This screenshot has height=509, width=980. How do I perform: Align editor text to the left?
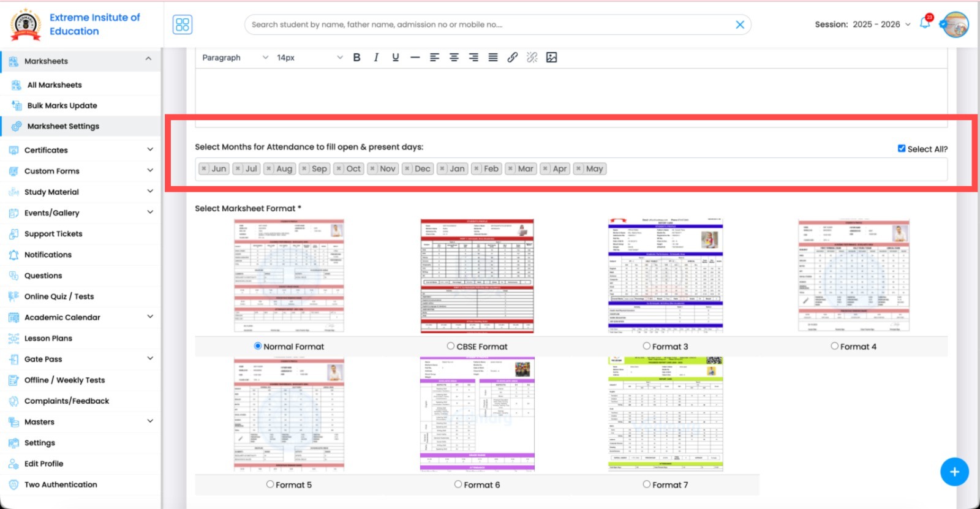click(x=434, y=58)
